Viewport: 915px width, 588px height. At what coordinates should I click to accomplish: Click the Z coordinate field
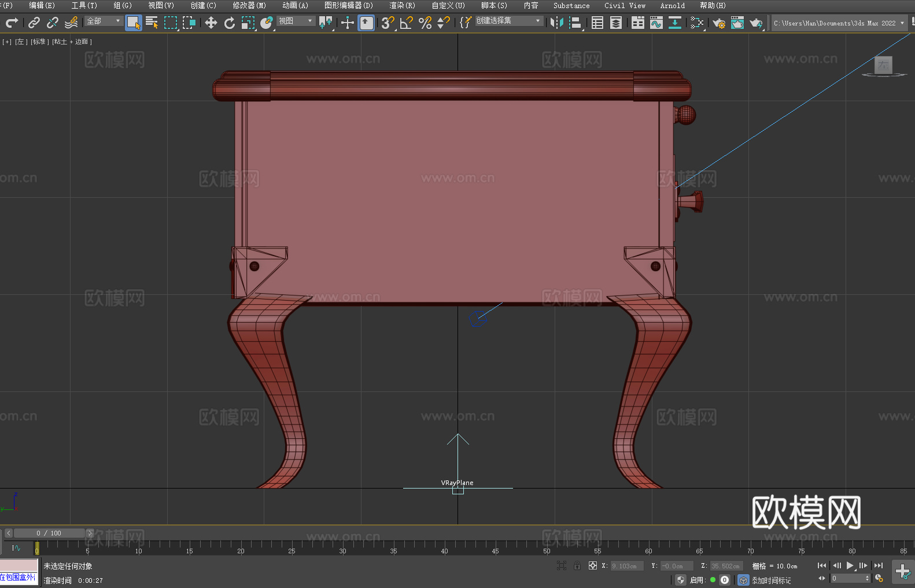(x=726, y=566)
